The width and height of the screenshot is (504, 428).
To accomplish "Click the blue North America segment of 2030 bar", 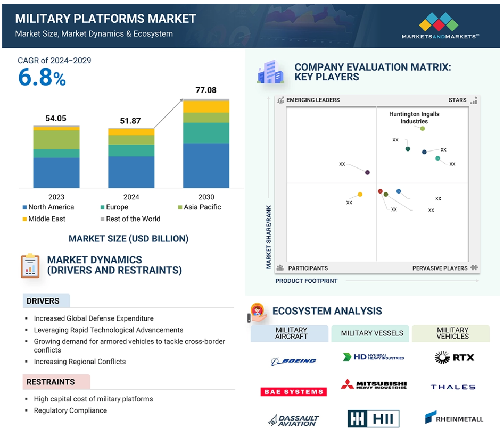I will 206,166.
